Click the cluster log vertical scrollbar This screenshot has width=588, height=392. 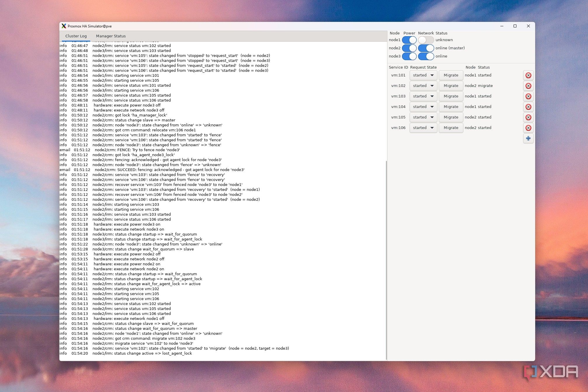point(386,260)
